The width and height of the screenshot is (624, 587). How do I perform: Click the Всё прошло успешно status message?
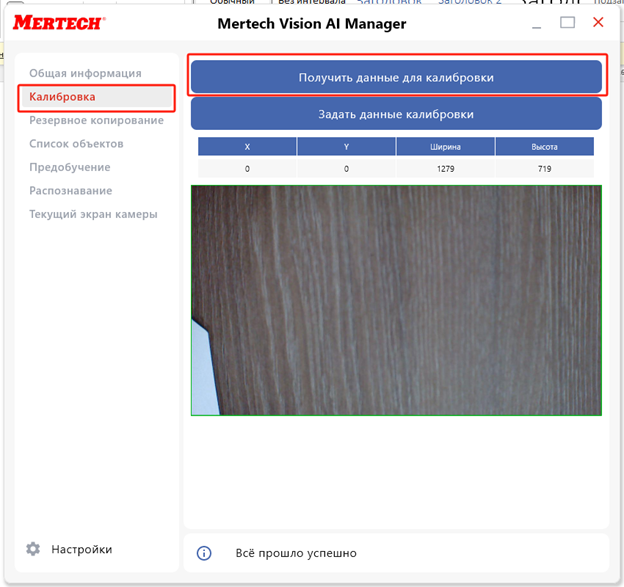click(296, 553)
